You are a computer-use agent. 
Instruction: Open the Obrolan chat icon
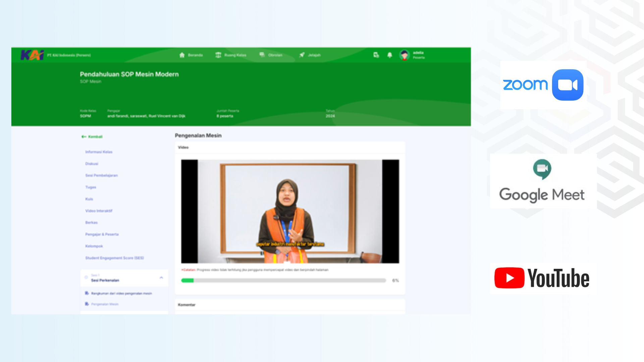tap(262, 55)
